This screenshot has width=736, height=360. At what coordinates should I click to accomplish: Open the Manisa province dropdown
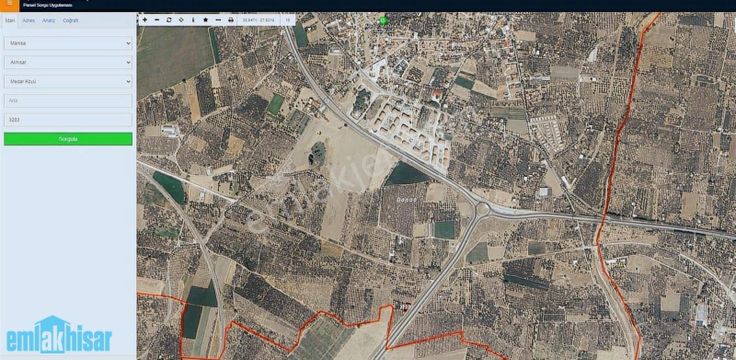click(68, 43)
